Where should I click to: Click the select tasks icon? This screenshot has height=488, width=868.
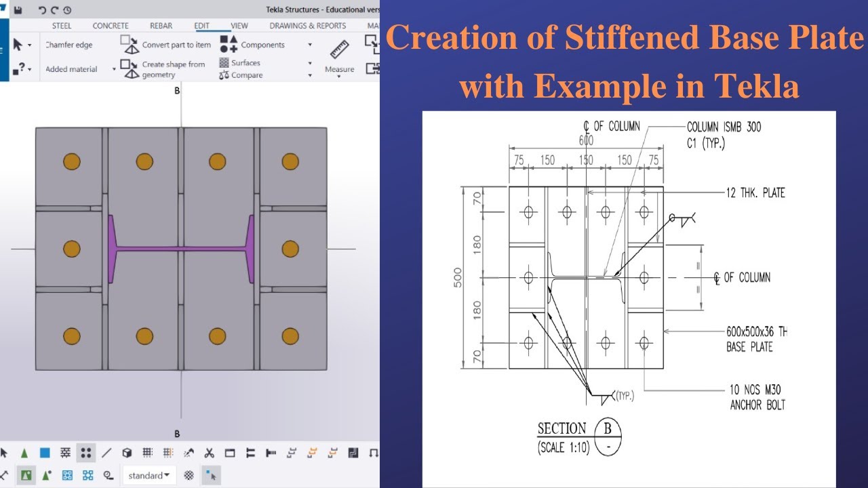point(108,475)
